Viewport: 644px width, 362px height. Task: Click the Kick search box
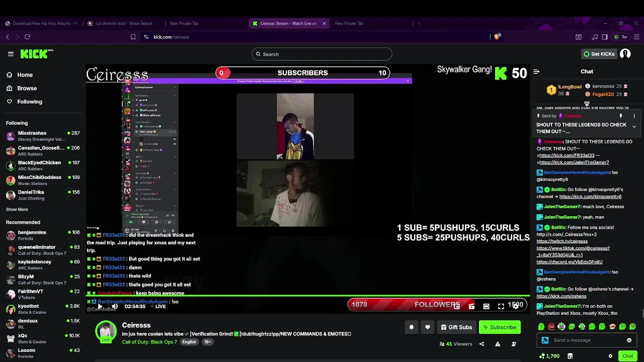pyautogui.click(x=322, y=54)
